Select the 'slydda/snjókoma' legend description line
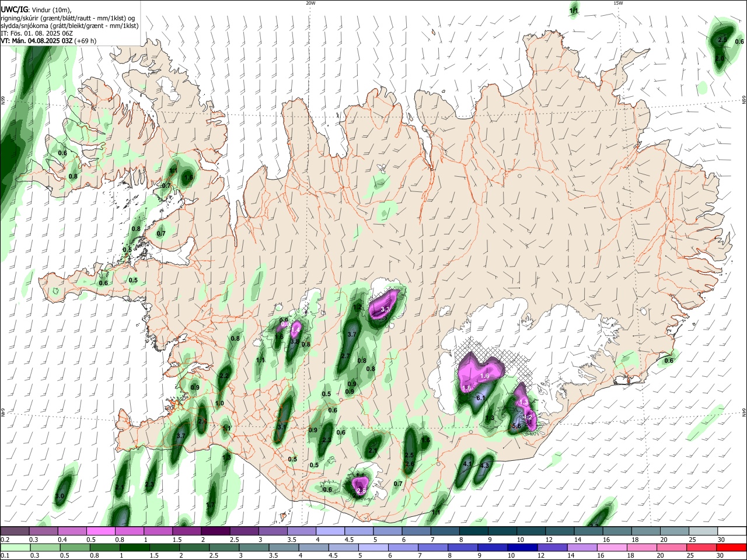Image resolution: width=747 pixels, height=560 pixels. pyautogui.click(x=69, y=26)
